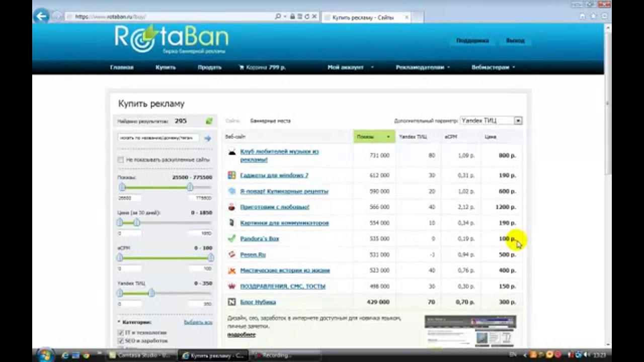Viewport: 644px width, 362px height.
Task: Click the Гаджеты для windows 7 site icon
Action: point(232,175)
